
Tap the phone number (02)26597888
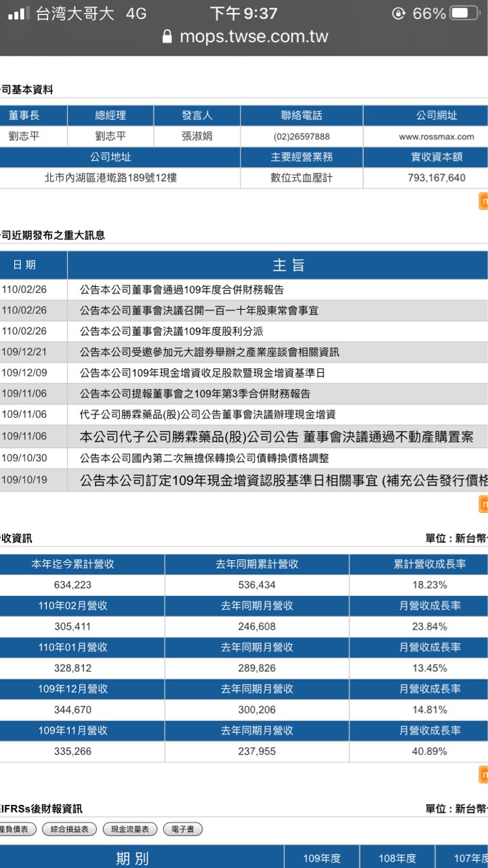coord(302,136)
